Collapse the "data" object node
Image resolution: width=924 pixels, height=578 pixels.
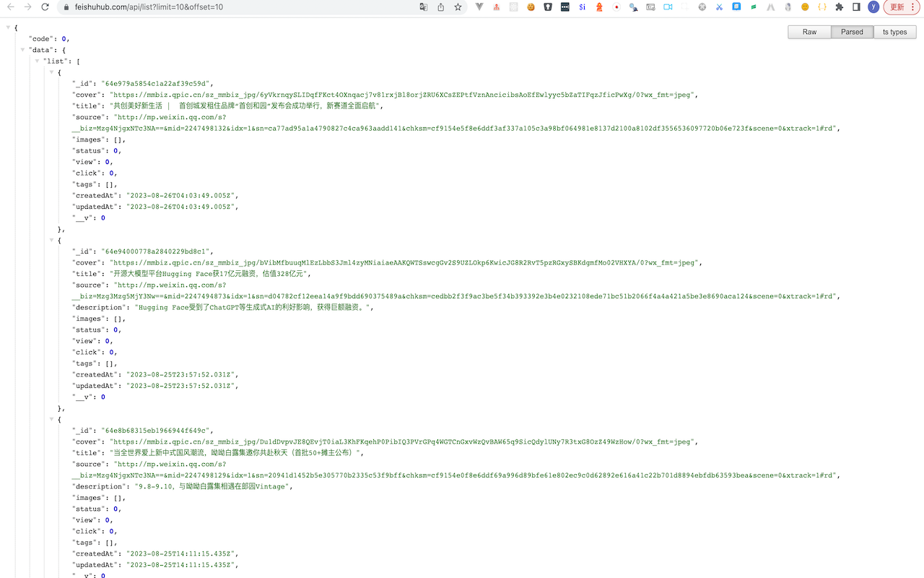pyautogui.click(x=22, y=49)
